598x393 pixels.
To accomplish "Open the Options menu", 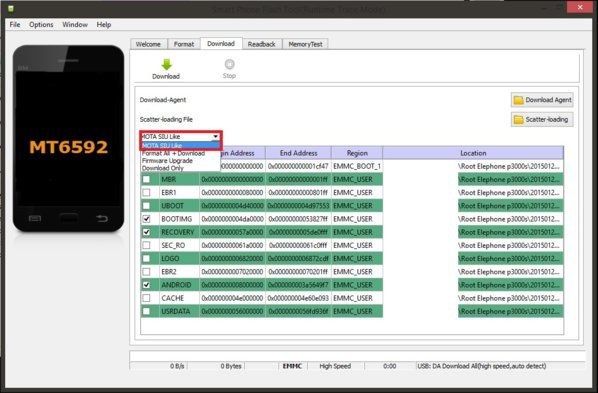I will (x=41, y=25).
